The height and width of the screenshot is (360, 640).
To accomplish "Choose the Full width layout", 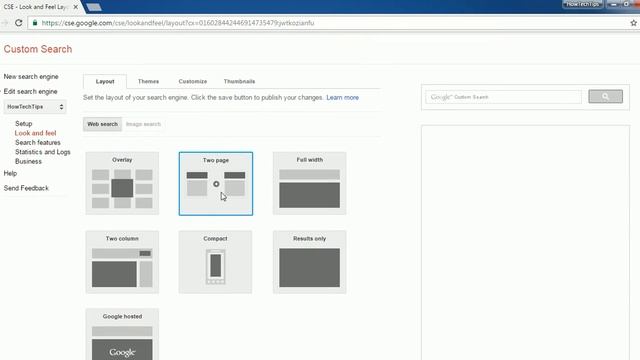I will pyautogui.click(x=309, y=183).
